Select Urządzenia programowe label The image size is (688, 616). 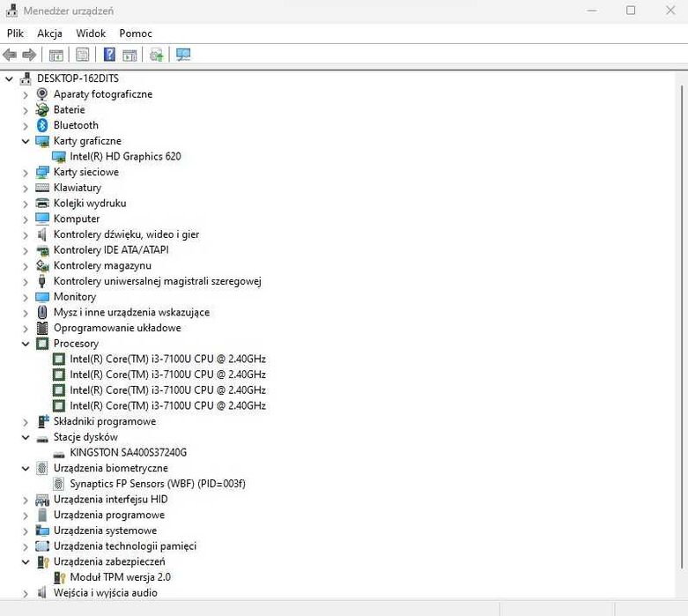pos(109,515)
